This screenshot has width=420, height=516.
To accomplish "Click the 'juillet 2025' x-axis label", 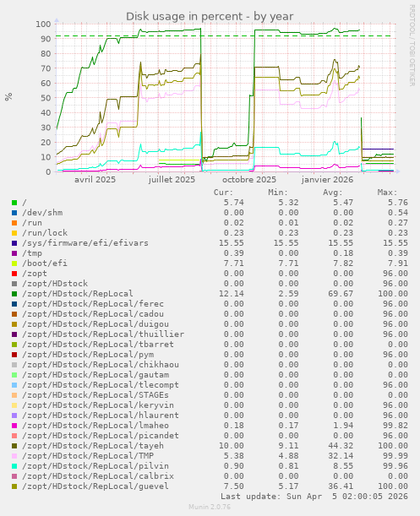I will [x=172, y=180].
